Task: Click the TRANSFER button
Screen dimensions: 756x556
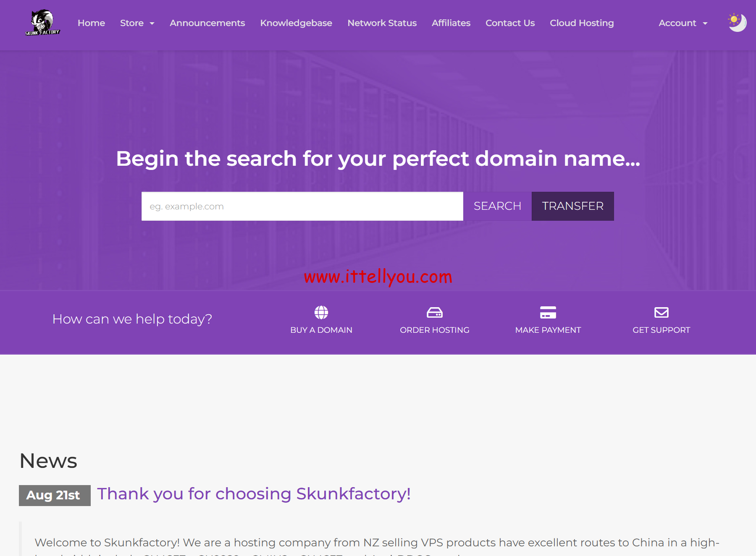Action: [572, 206]
